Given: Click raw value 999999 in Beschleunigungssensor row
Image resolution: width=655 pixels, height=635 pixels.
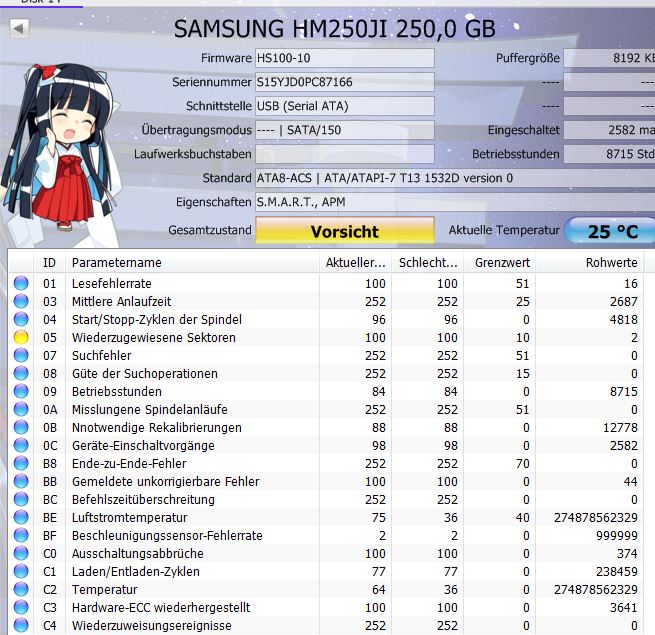Looking at the screenshot, I should click(617, 536).
